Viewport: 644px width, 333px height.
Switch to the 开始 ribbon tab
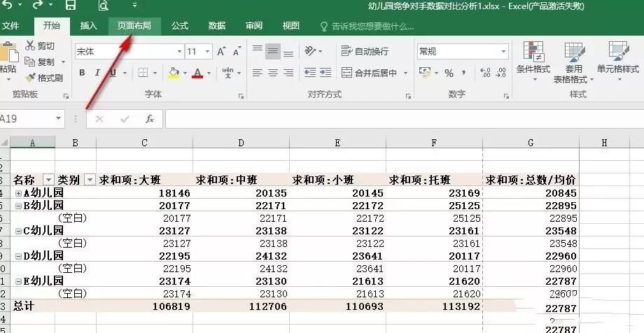point(52,25)
